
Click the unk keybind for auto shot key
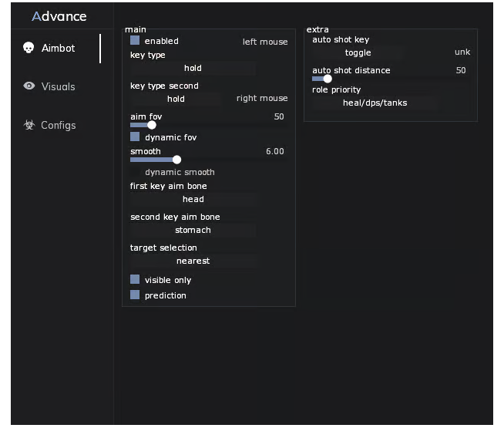[x=462, y=52]
